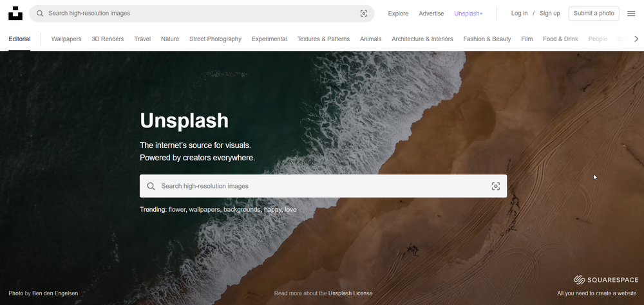Select the Experimental category

click(269, 39)
